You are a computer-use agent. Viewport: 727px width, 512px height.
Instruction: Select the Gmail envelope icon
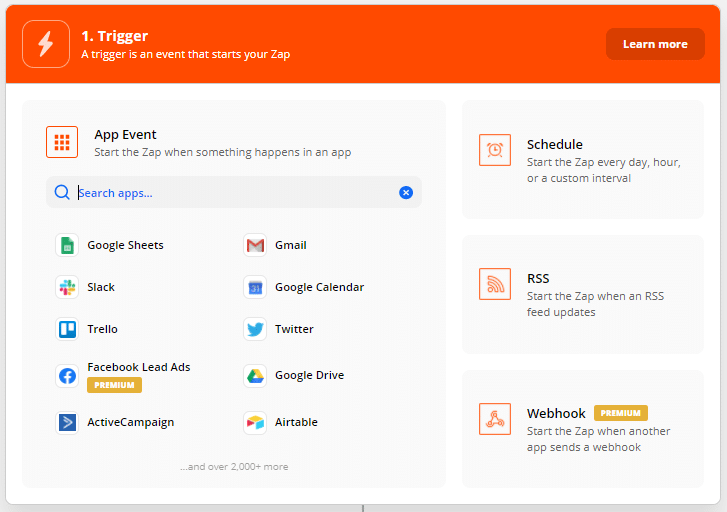[x=255, y=245]
